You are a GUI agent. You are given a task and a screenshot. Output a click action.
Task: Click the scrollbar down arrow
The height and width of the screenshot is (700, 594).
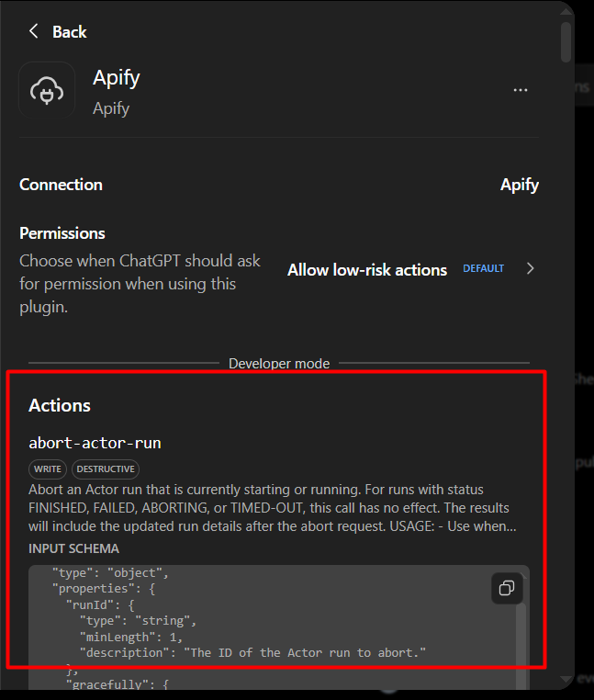click(566, 679)
